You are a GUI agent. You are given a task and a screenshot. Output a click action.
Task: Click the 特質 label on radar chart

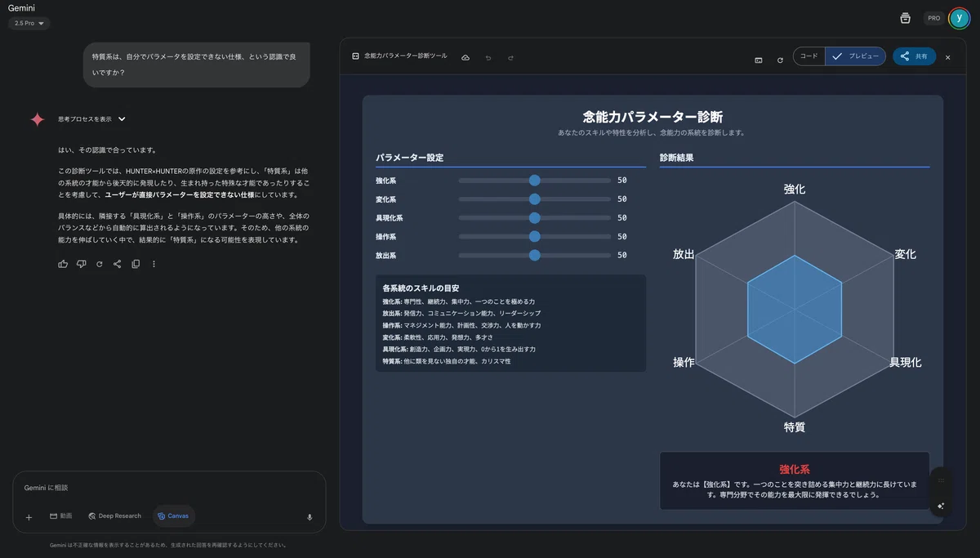click(x=794, y=426)
